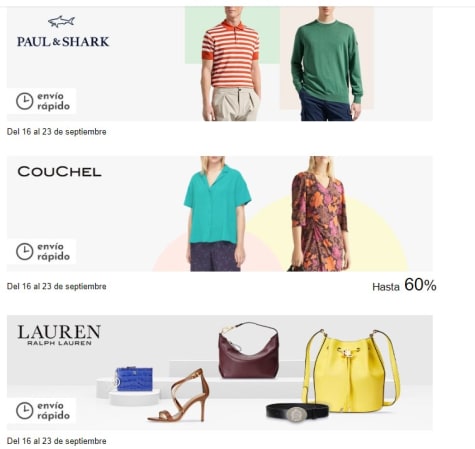Click the clock icon on Paul & Shark banner
Image resolution: width=475 pixels, height=449 pixels.
point(25,101)
